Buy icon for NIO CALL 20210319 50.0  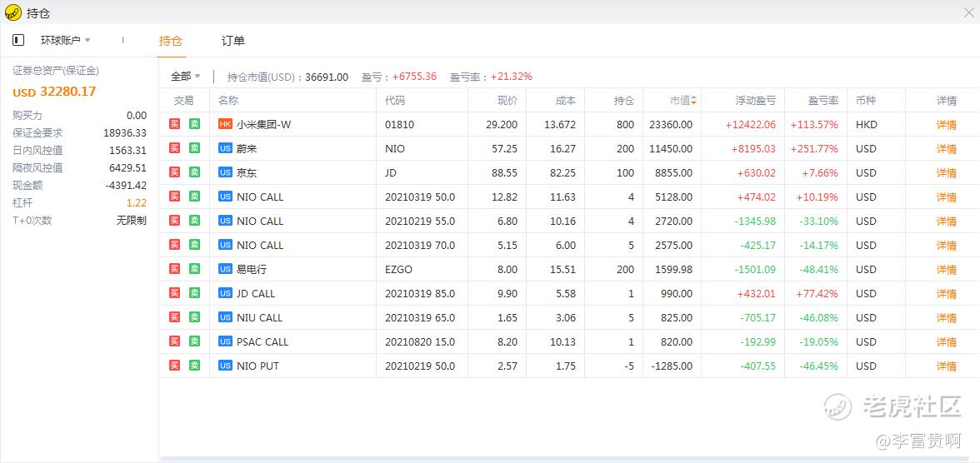[174, 197]
